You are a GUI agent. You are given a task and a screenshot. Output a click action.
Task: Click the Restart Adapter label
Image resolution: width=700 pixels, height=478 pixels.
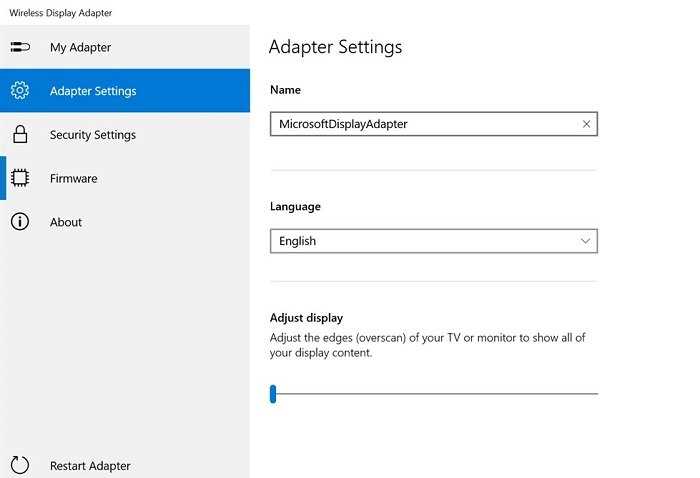click(x=90, y=466)
